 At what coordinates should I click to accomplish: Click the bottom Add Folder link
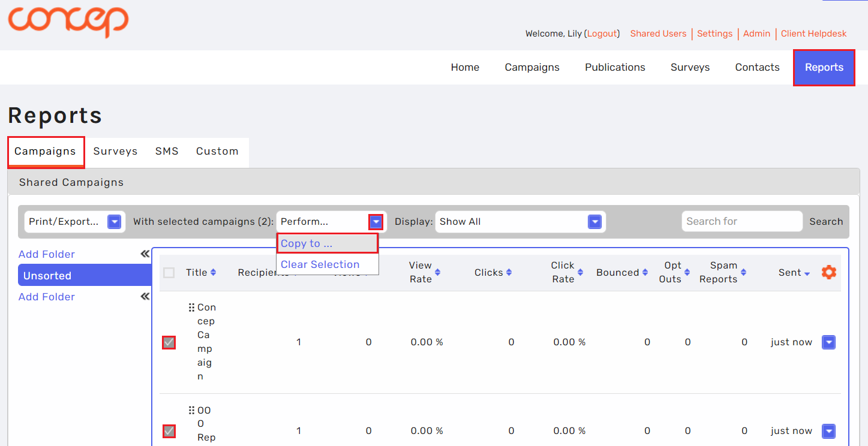click(x=47, y=297)
